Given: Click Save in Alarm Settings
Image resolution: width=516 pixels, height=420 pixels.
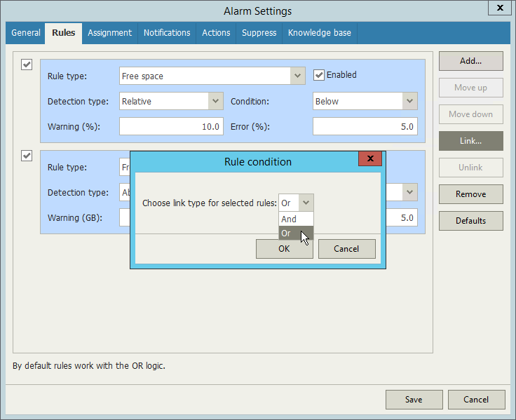Looking at the screenshot, I should click(414, 400).
